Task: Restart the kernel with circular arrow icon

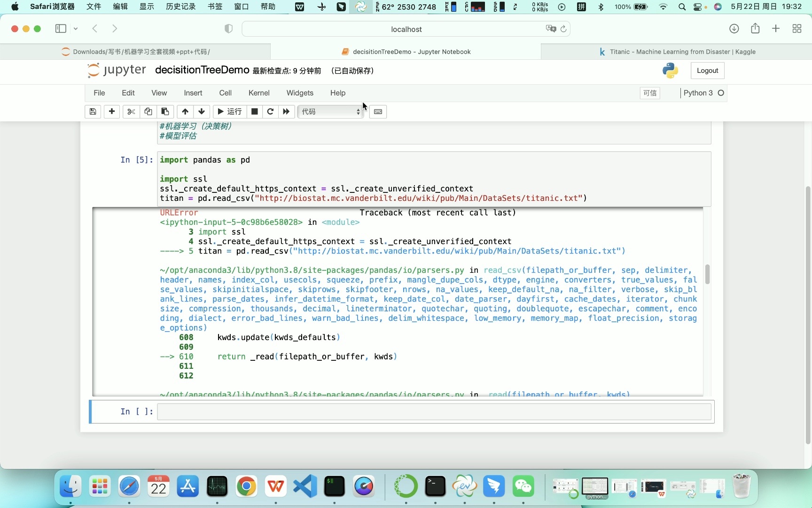Action: 270,111
